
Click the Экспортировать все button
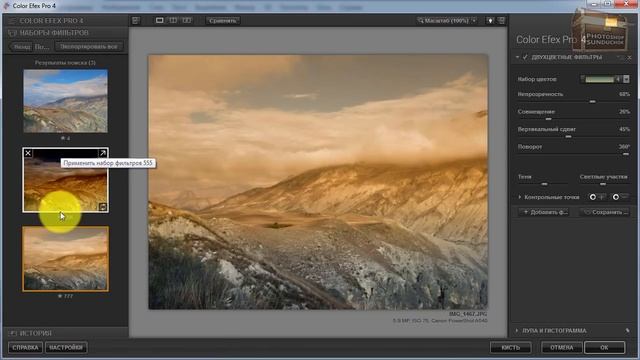[89, 47]
